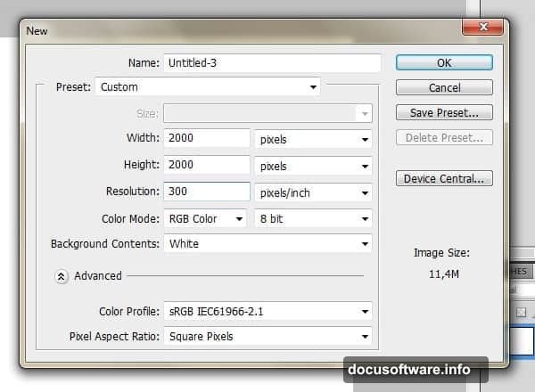Open the Width units dropdown
Image resolution: width=535 pixels, height=392 pixels.
pyautogui.click(x=313, y=139)
